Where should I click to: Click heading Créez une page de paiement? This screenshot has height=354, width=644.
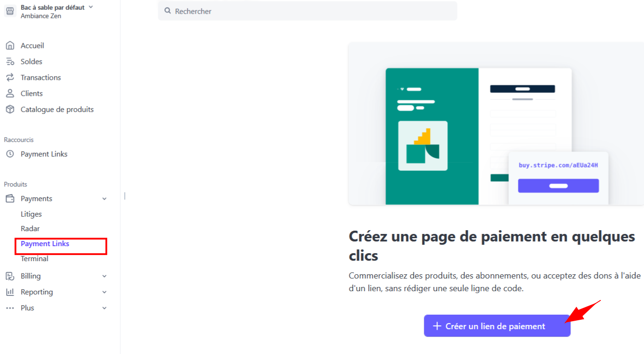coord(492,246)
